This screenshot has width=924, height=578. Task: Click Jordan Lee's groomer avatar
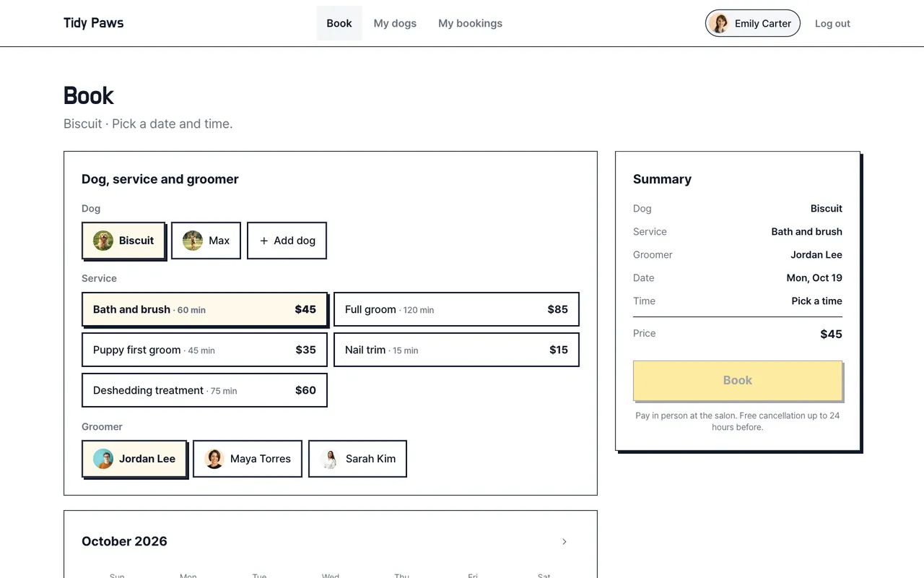pos(103,459)
